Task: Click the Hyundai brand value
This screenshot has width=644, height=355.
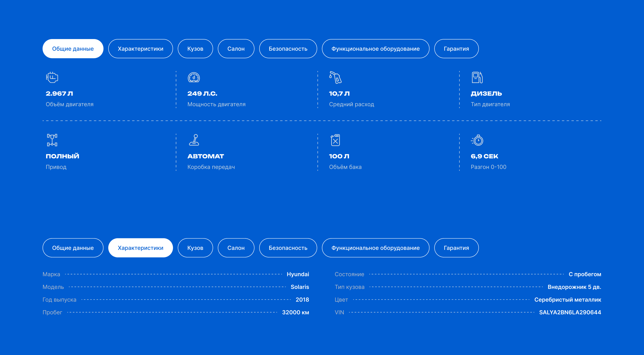Action: pos(298,274)
